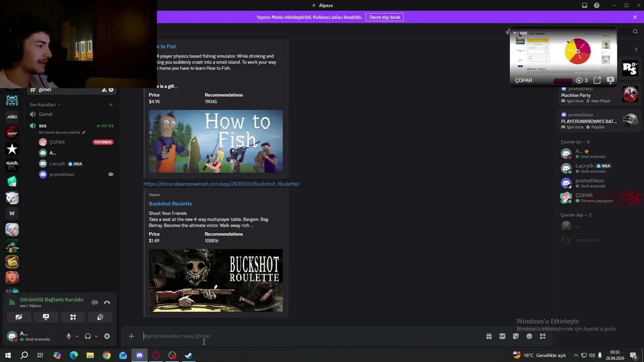The height and width of the screenshot is (362, 644).
Task: Set a channel status via Bir kanal durumu belirle
Action: tap(62, 132)
